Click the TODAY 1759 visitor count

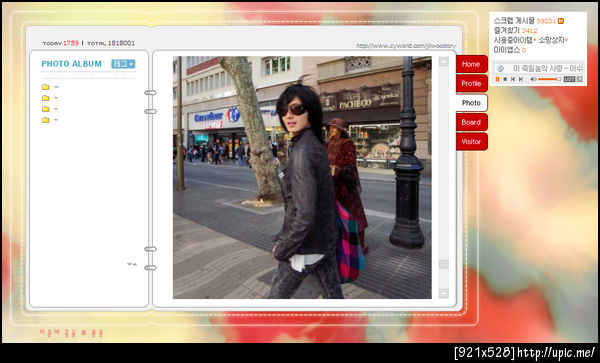point(61,43)
